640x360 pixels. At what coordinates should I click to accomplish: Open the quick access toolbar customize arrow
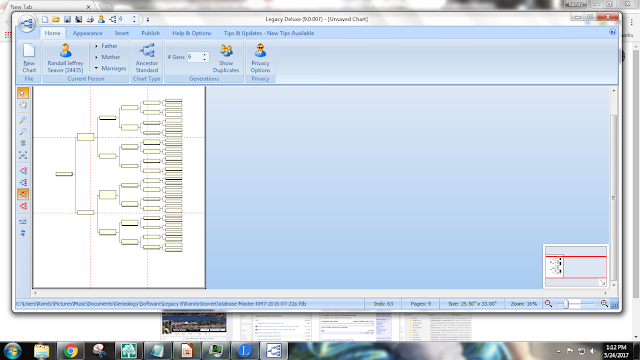[x=148, y=20]
